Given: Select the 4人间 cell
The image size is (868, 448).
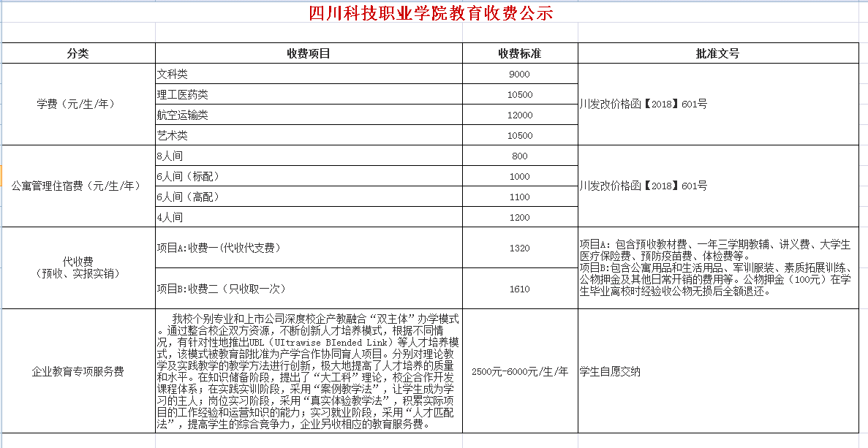Looking at the screenshot, I should pos(309,217).
